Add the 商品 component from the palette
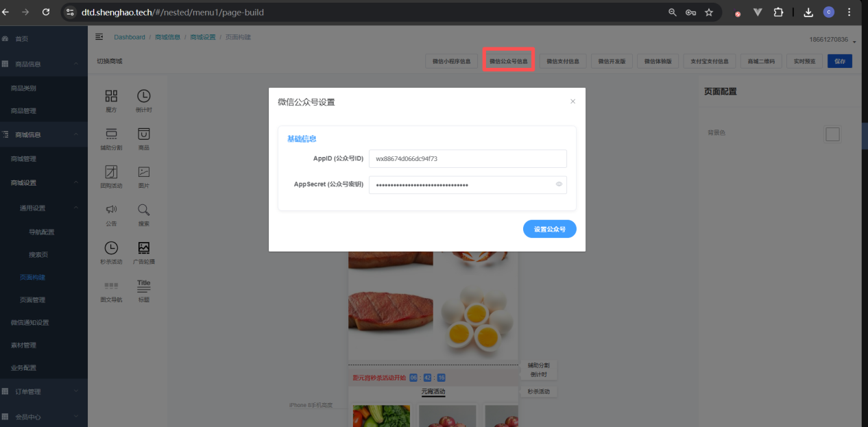This screenshot has height=427, width=868. 143,134
